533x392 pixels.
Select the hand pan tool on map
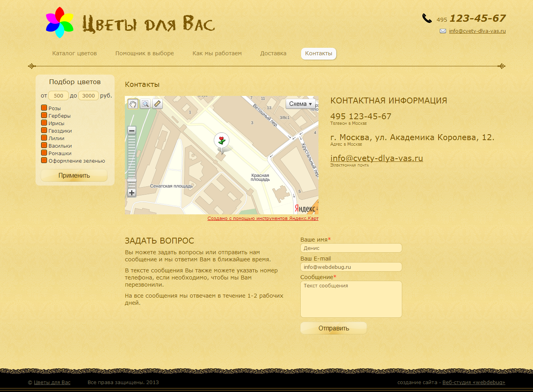(x=133, y=104)
